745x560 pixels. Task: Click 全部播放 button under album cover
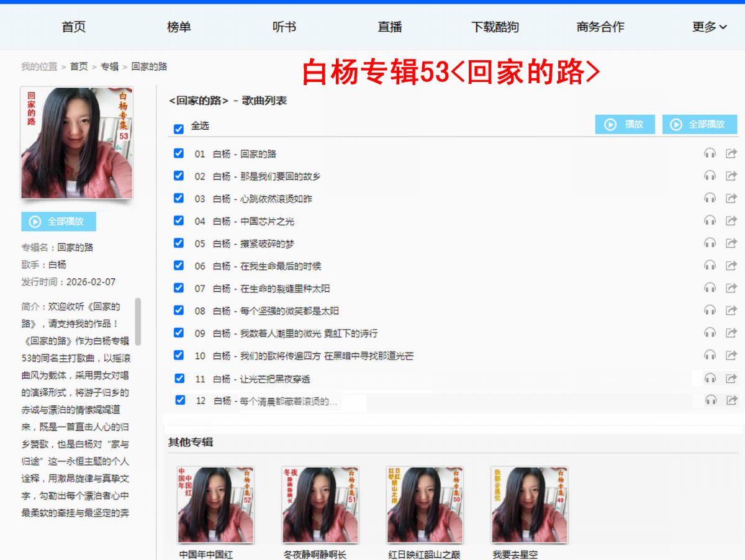click(58, 222)
